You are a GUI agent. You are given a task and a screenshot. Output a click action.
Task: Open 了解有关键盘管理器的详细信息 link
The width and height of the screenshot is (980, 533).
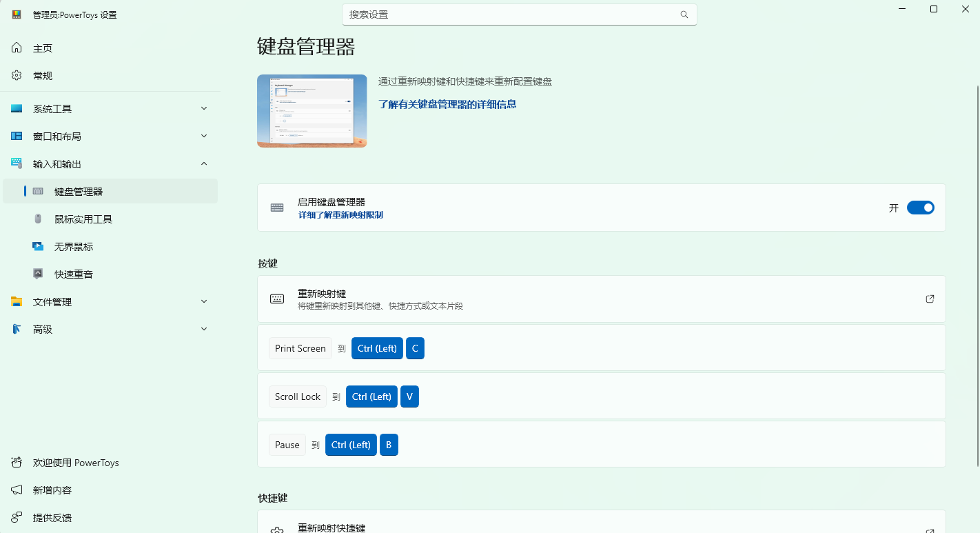point(447,105)
